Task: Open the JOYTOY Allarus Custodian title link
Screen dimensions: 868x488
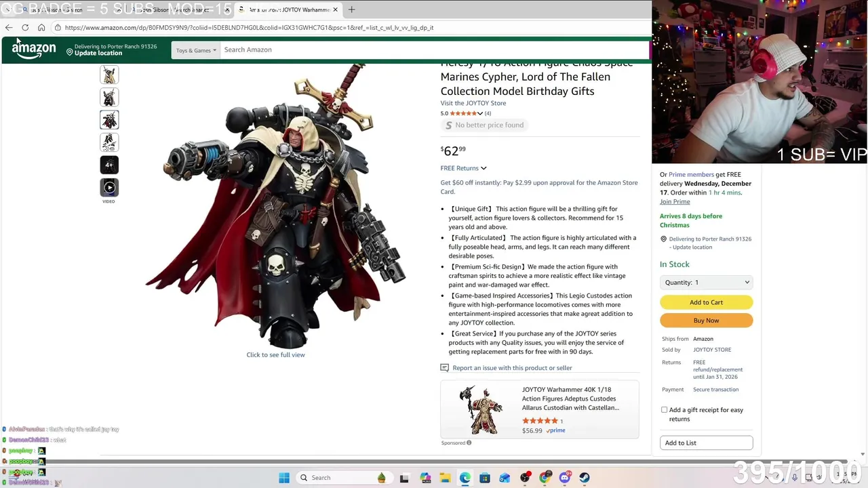Action: coord(570,399)
